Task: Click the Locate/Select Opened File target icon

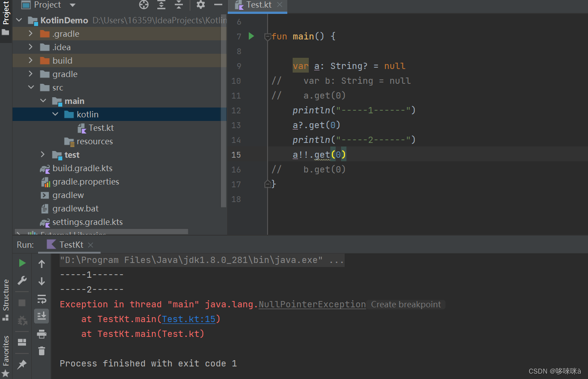Action: 144,5
